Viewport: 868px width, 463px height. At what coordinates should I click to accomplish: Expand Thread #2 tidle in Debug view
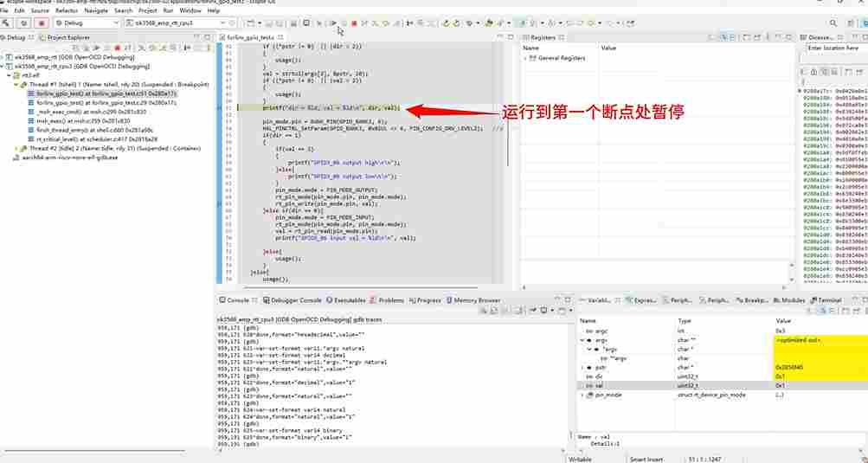pyautogui.click(x=16, y=149)
